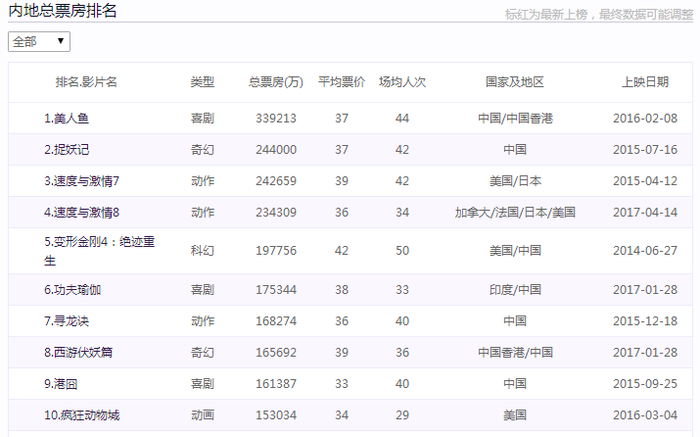Open the 1.美人鱼 movie link

(x=67, y=118)
